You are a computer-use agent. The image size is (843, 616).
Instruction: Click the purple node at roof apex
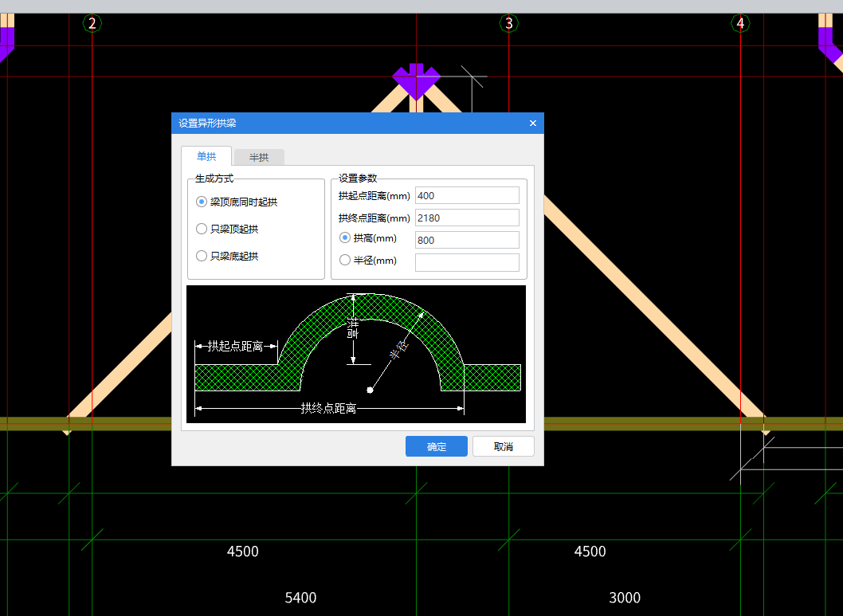point(416,80)
